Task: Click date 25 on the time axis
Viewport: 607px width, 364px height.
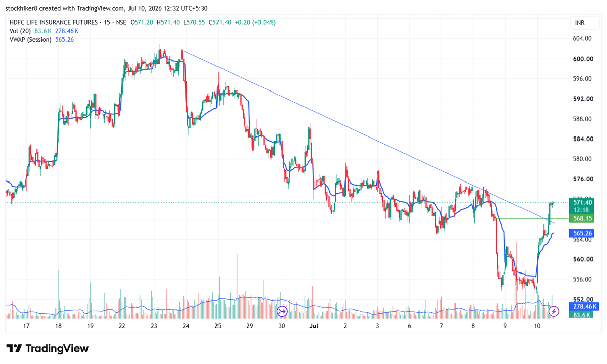Action: [x=218, y=326]
